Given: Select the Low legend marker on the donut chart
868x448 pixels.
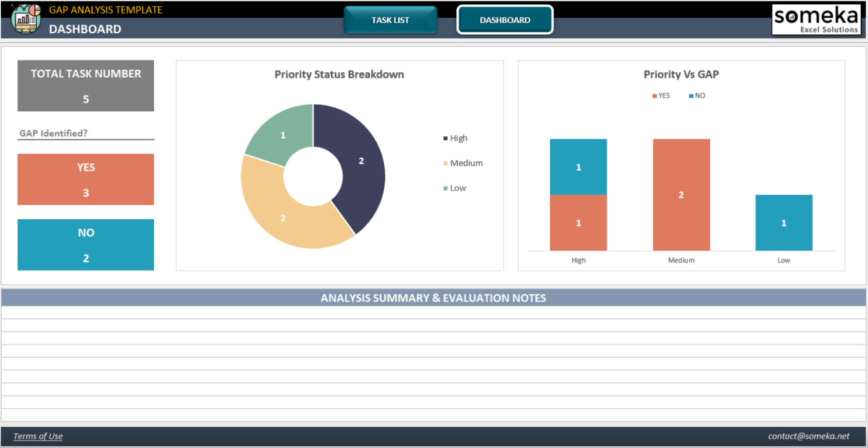Looking at the screenshot, I should 445,188.
